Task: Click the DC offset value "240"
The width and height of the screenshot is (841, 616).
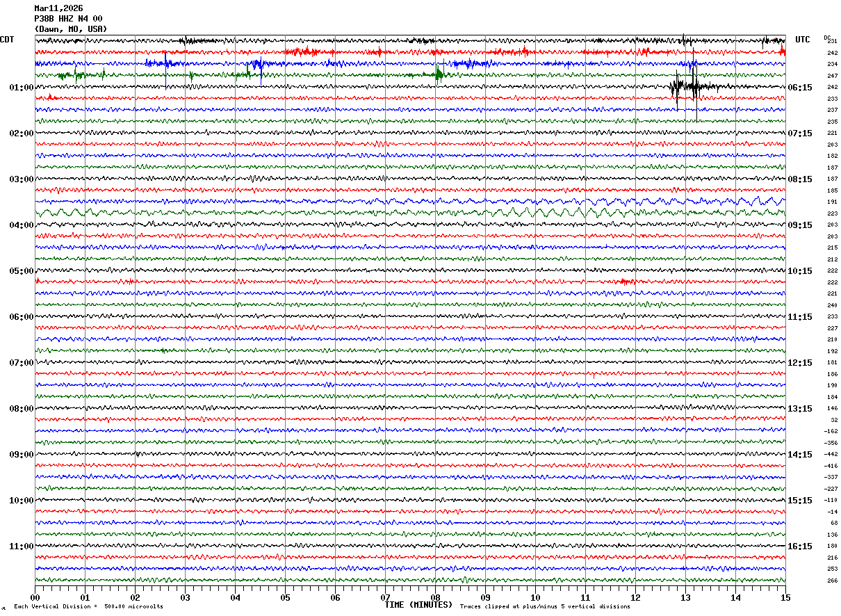Action: [833, 305]
